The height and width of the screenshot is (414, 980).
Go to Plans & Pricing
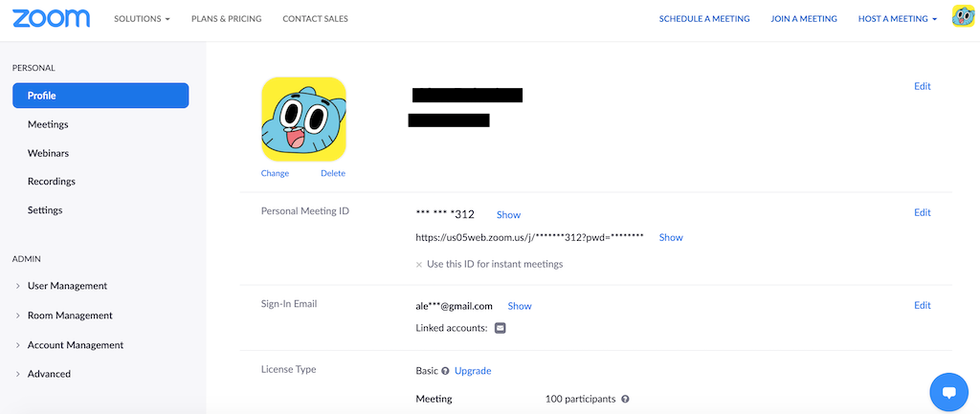226,19
